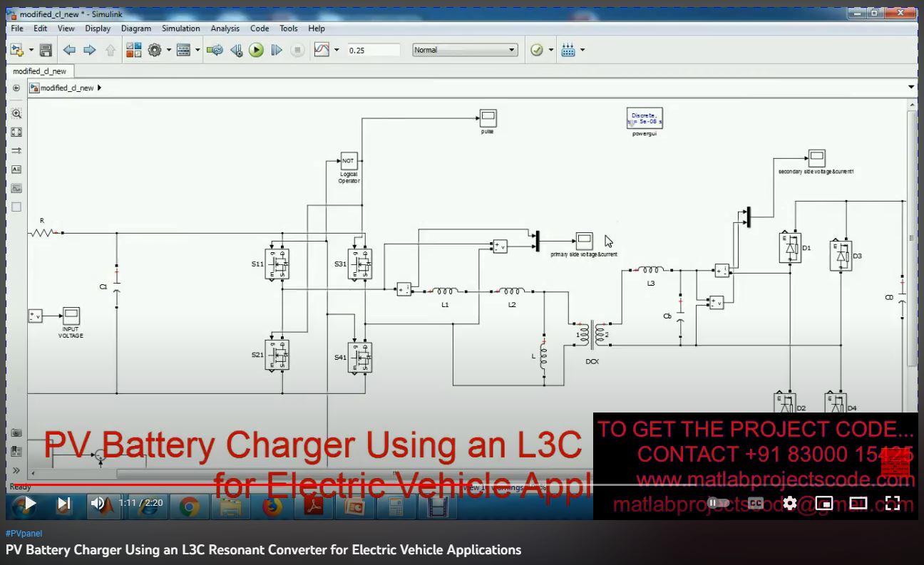Mute the video with the speaker icon
924x565 pixels.
tap(98, 503)
